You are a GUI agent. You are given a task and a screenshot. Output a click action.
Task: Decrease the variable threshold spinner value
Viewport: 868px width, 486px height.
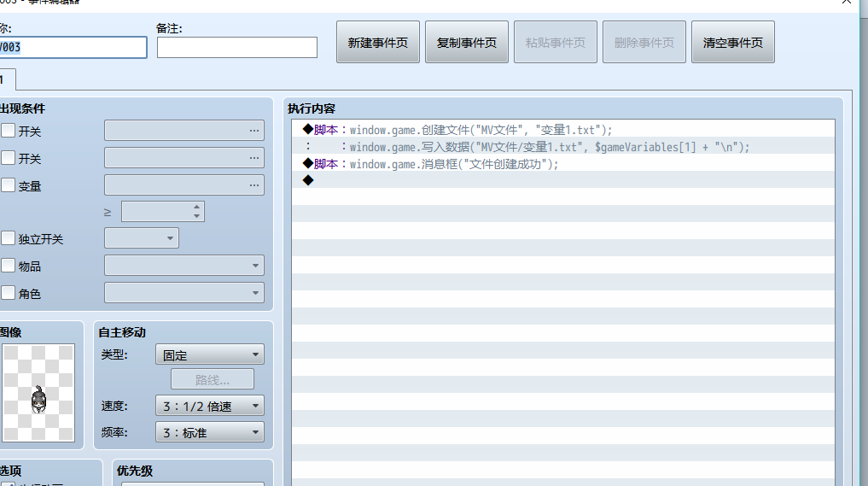pyautogui.click(x=197, y=216)
